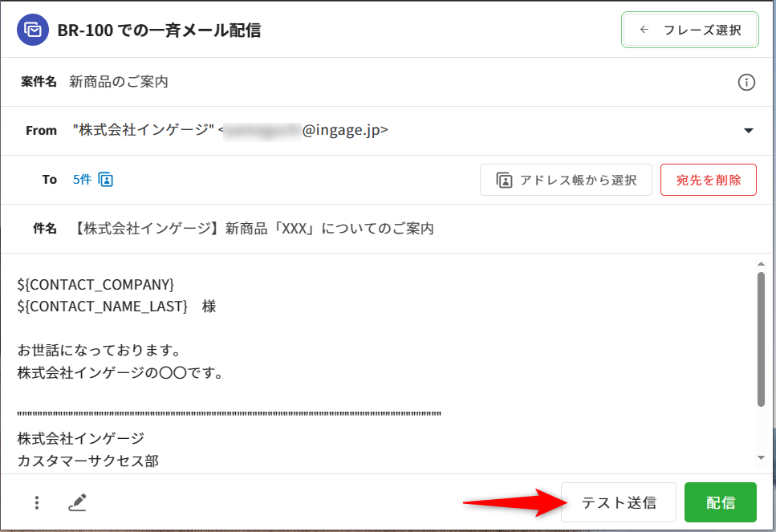Screen dimensions: 776x532
Task: Open the three-dot more options menu
Action: (x=37, y=503)
